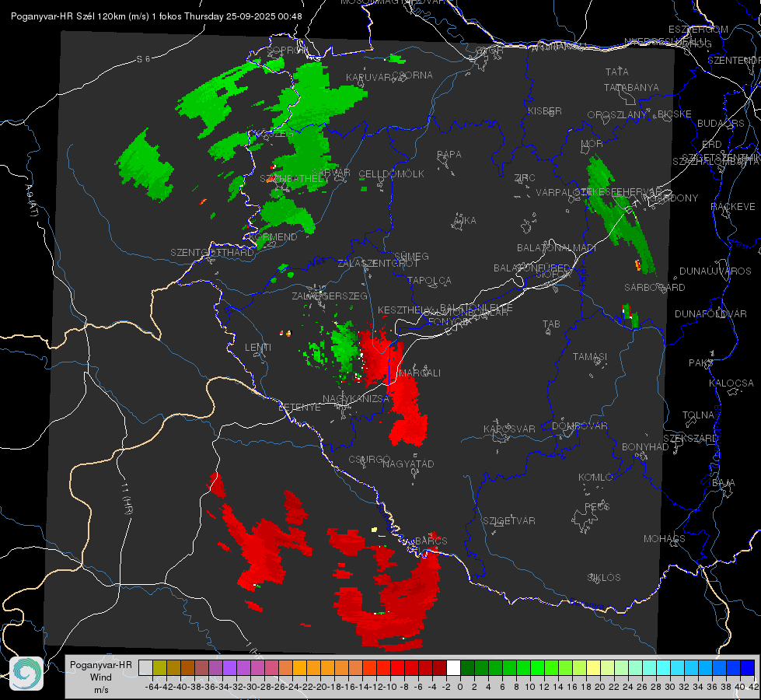Click the S 6 road label

143,59
